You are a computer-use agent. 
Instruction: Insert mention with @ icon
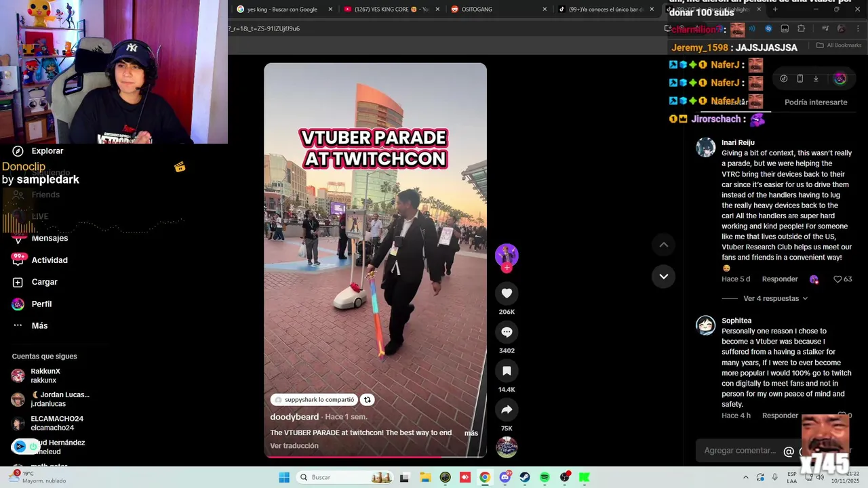coord(789,451)
